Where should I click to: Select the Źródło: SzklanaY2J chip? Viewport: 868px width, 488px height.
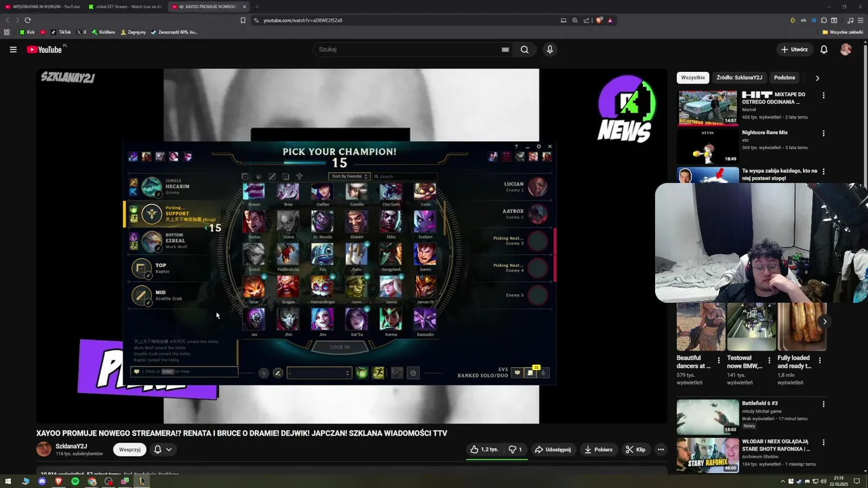click(x=739, y=78)
